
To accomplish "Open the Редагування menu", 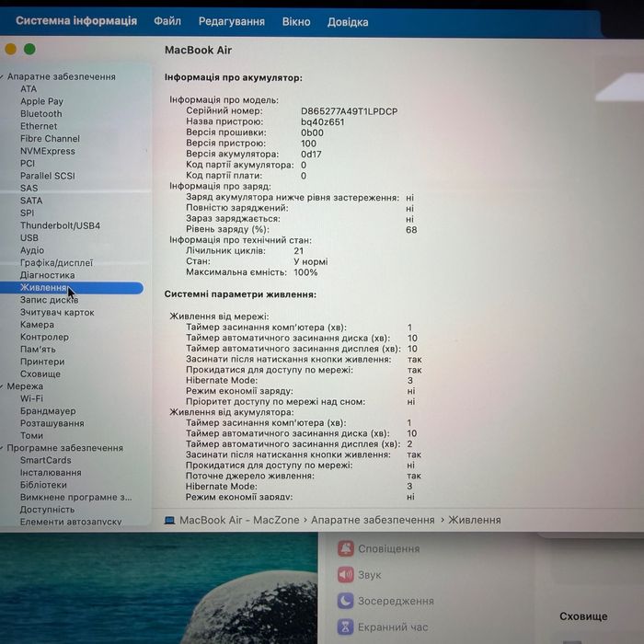I will [232, 21].
